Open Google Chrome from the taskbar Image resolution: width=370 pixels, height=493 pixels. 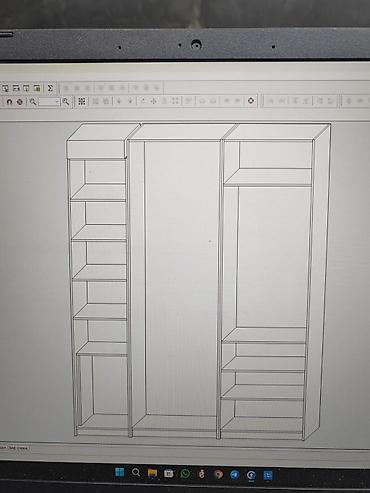pyautogui.click(x=218, y=474)
